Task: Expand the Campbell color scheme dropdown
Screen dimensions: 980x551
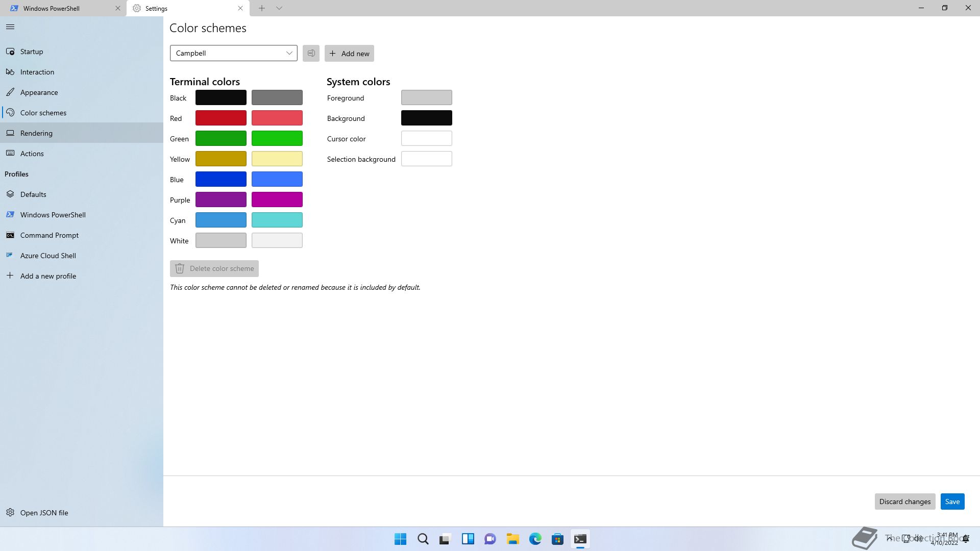Action: pos(234,53)
